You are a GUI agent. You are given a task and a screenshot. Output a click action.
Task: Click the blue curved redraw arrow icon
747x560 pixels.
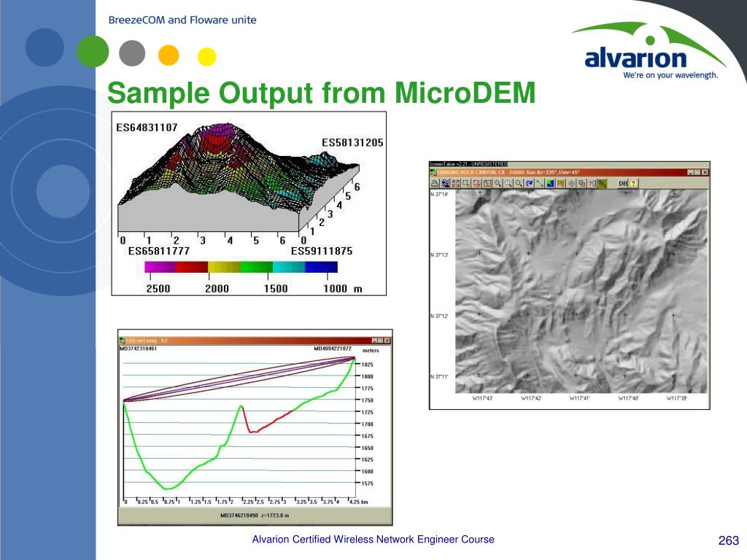pos(530,183)
